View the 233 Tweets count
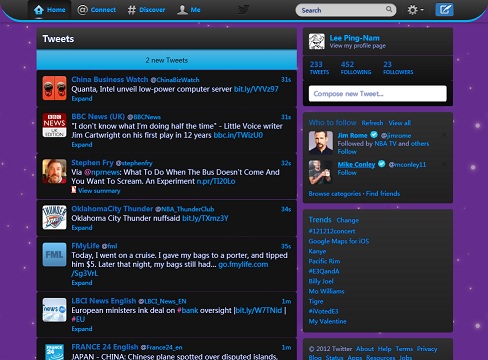This screenshot has height=360, width=488. 319,67
